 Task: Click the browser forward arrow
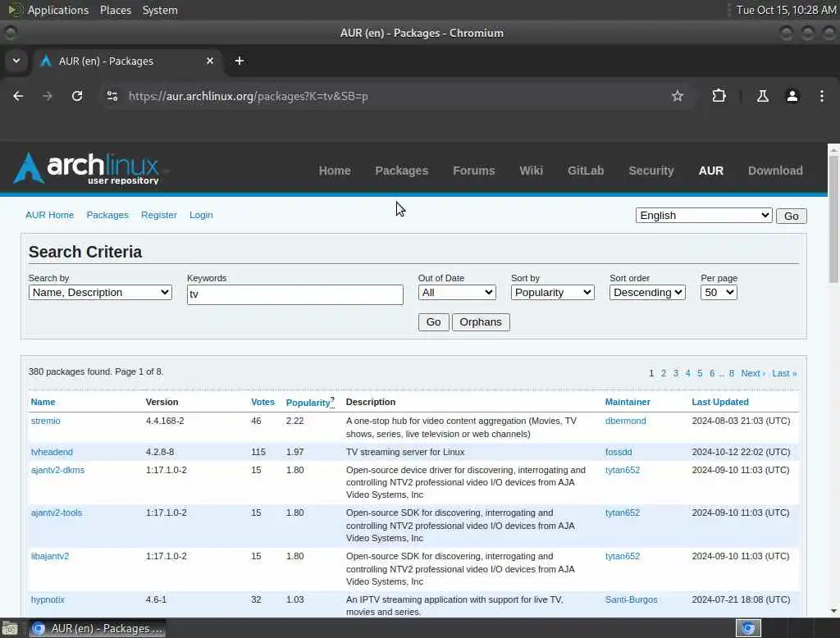pos(47,96)
